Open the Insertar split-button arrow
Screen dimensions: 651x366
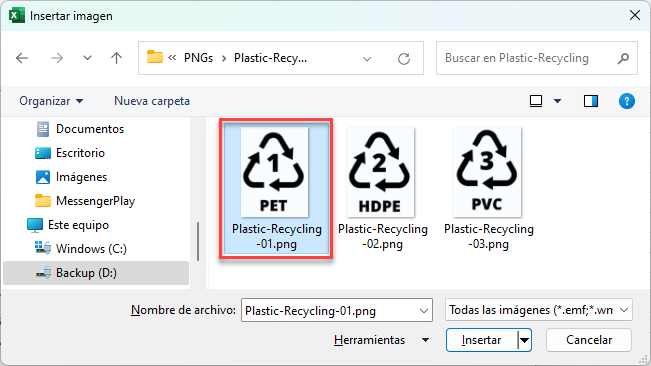(525, 340)
